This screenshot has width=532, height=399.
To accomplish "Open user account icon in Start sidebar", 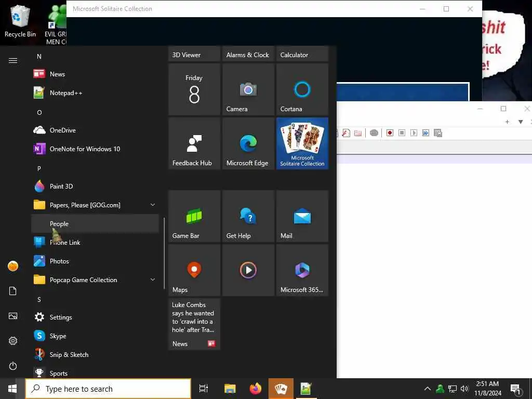I will click(x=13, y=266).
